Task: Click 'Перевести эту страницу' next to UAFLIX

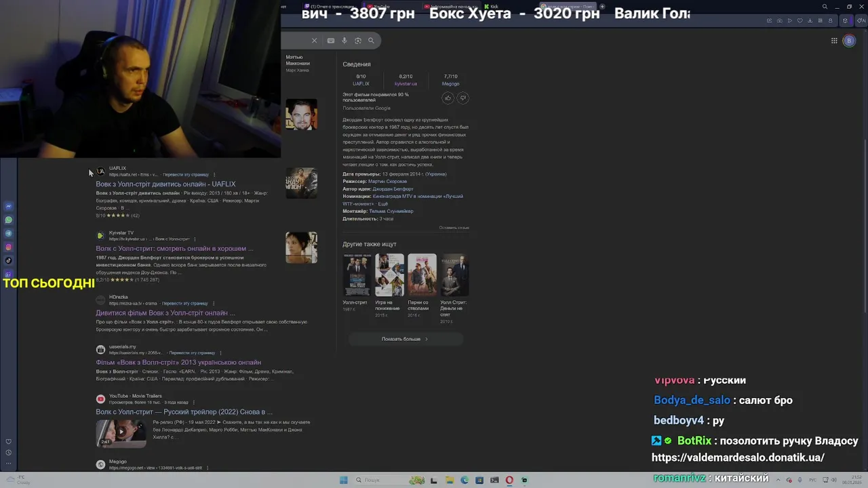Action: click(186, 175)
